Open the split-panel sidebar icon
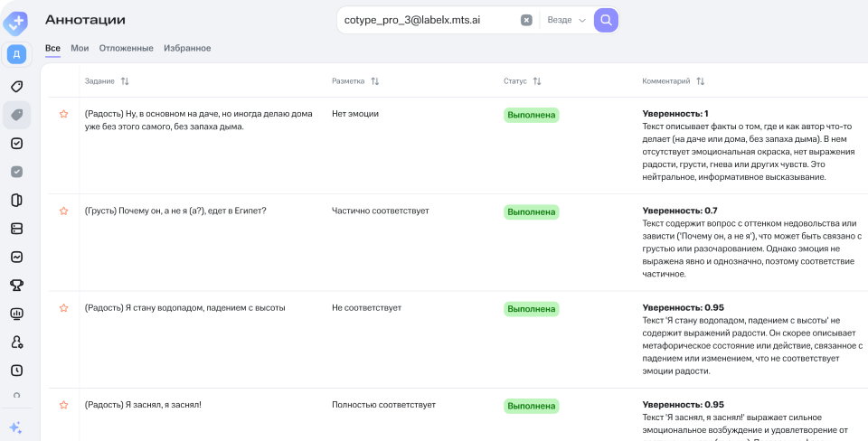Screen dimensions: 868x441 pos(16,201)
